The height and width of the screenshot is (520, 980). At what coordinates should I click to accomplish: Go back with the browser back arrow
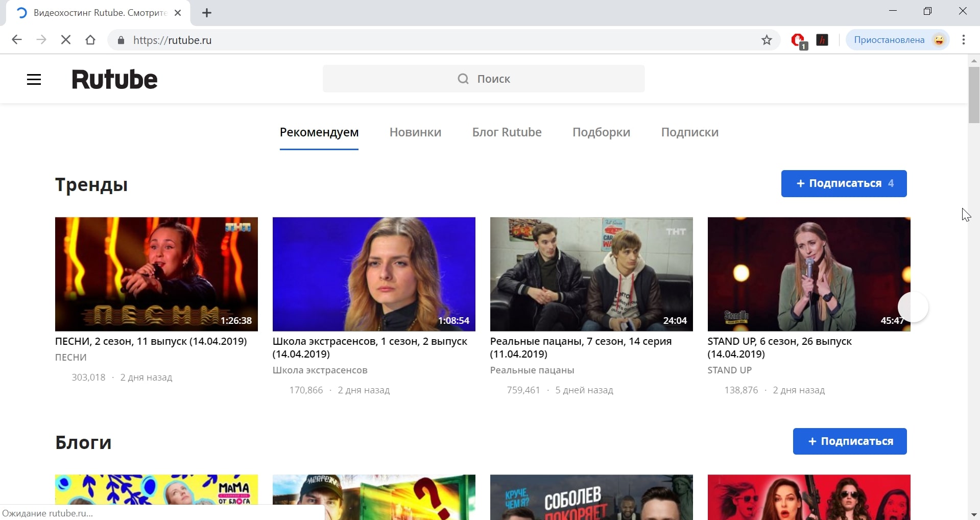click(x=17, y=40)
